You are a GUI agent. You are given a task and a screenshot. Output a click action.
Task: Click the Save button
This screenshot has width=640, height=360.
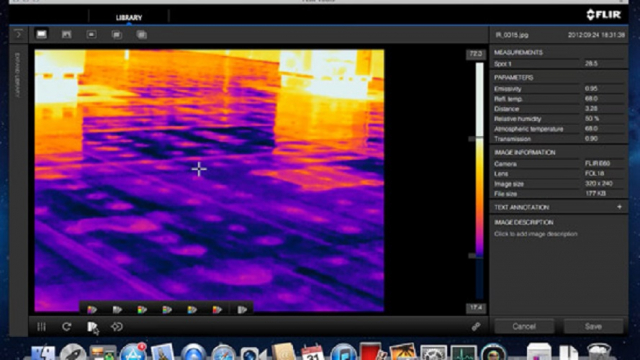pyautogui.click(x=593, y=327)
